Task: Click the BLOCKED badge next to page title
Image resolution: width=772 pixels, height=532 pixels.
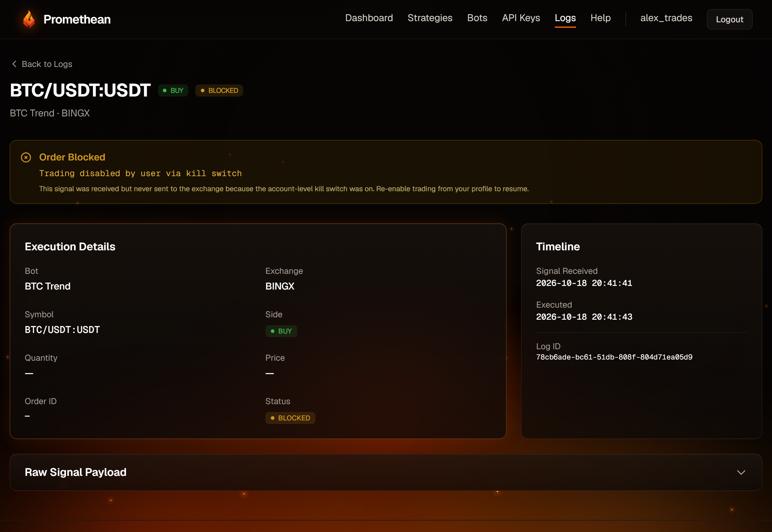Action: [219, 91]
